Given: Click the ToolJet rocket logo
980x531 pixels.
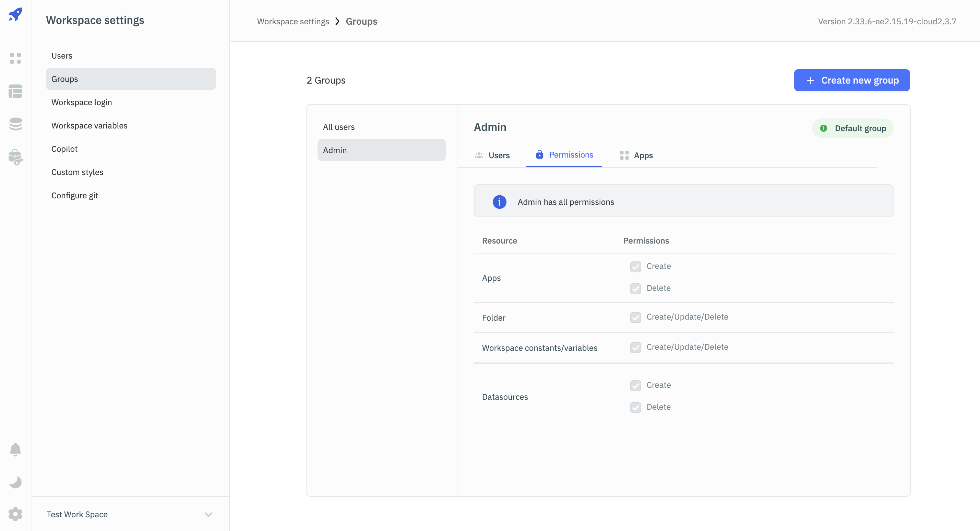Looking at the screenshot, I should [x=15, y=14].
